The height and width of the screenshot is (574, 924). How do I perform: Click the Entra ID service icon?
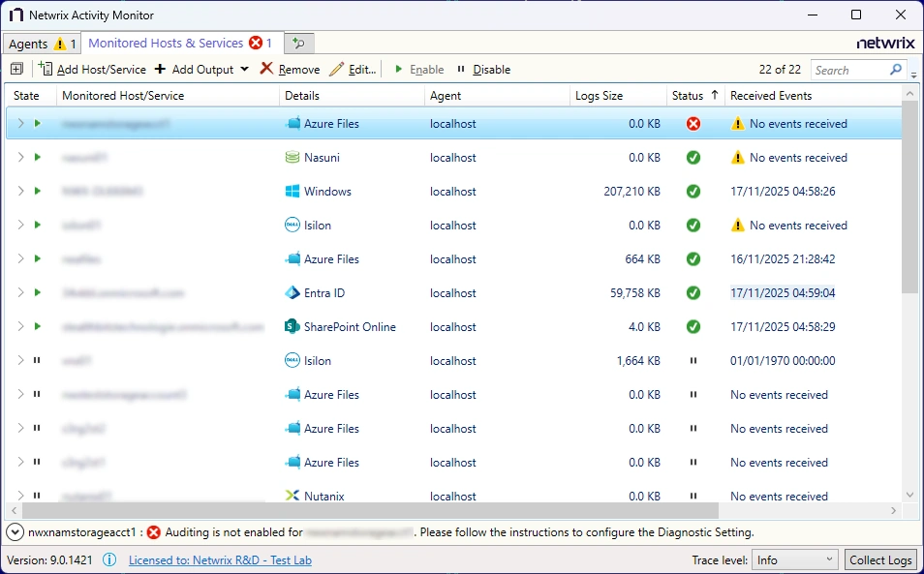pyautogui.click(x=293, y=293)
